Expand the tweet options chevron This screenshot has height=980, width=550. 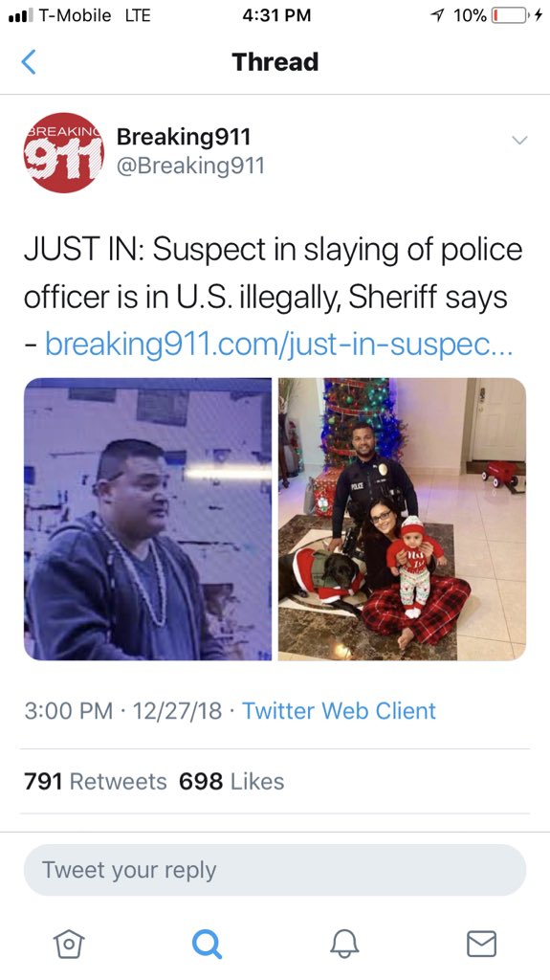click(x=520, y=140)
